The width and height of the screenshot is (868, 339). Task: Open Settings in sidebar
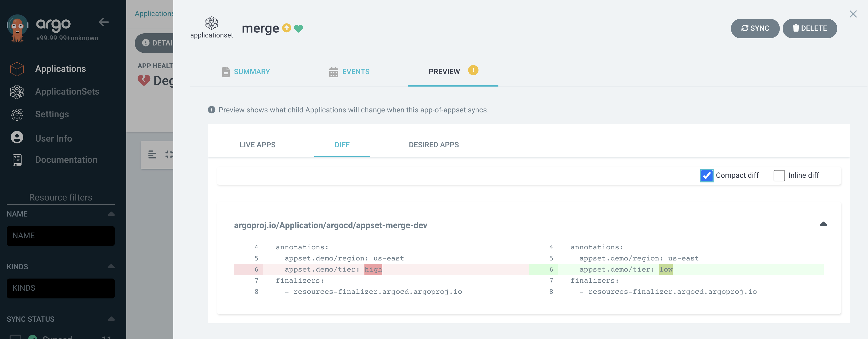pyautogui.click(x=52, y=114)
